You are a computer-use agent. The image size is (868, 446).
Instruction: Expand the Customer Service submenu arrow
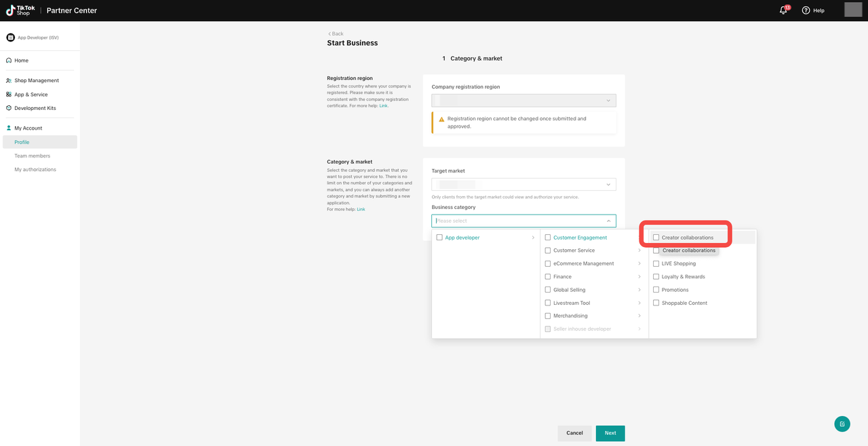(639, 250)
